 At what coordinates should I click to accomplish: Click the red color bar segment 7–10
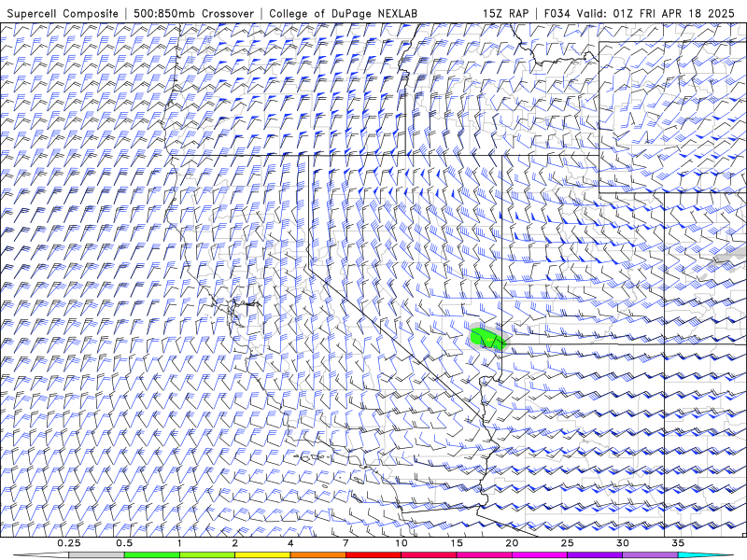(373, 555)
